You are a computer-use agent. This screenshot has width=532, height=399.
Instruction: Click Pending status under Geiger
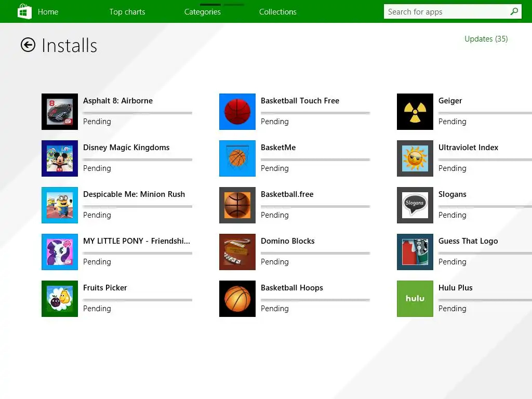coord(453,122)
